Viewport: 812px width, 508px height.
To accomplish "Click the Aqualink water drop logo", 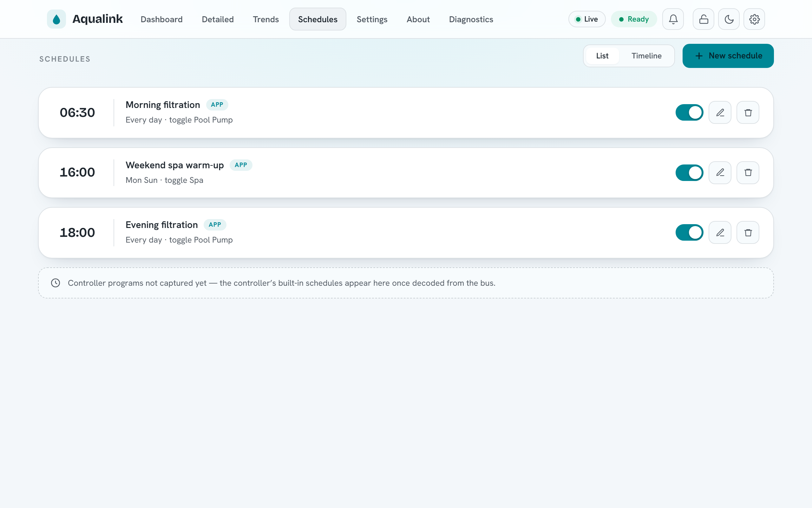I will click(x=56, y=19).
